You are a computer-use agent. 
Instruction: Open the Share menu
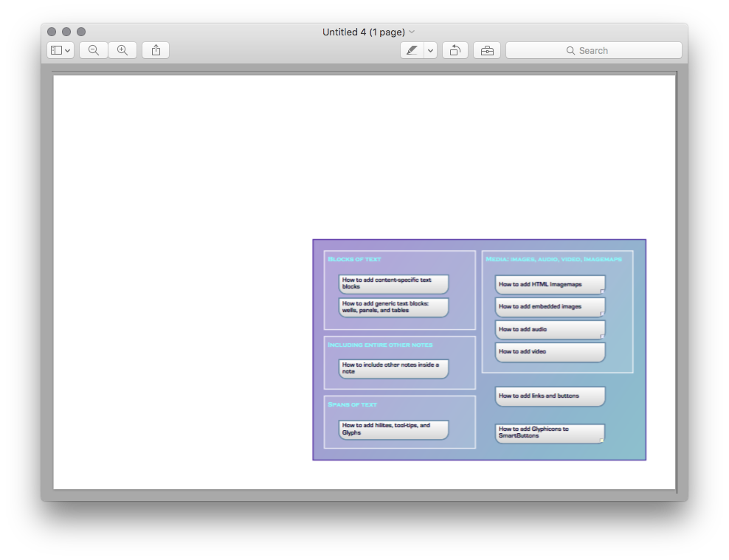pyautogui.click(x=155, y=49)
